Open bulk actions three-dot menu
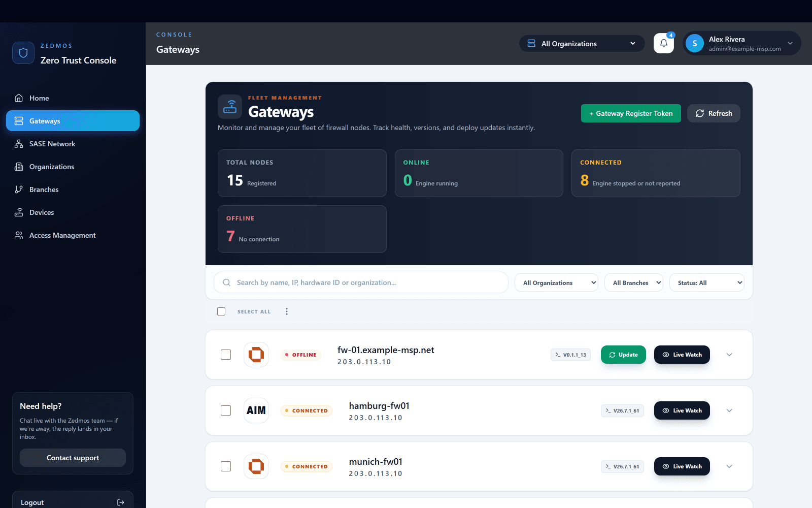Image resolution: width=812 pixels, height=508 pixels. click(287, 311)
